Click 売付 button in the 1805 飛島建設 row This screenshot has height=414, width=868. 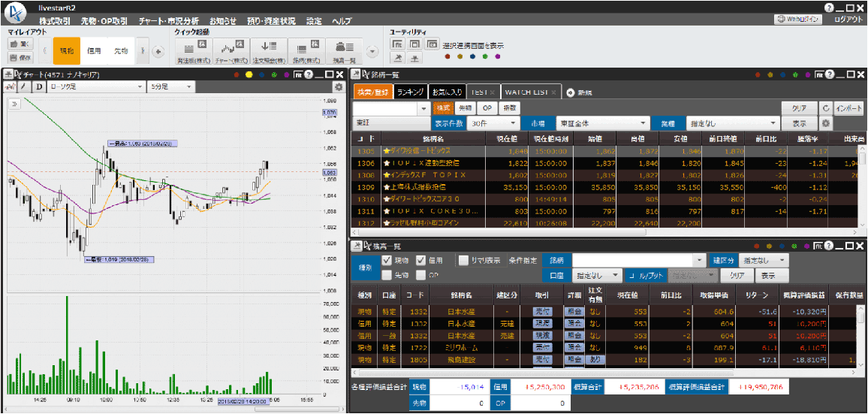543,360
